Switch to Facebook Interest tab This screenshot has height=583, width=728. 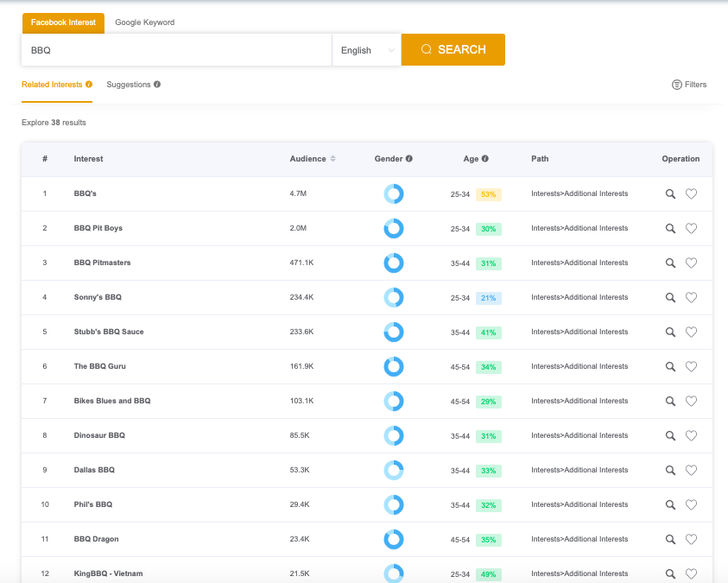[63, 22]
